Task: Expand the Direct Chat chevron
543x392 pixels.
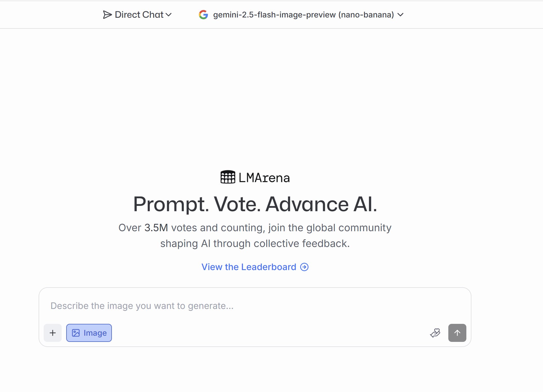Action: click(x=169, y=15)
